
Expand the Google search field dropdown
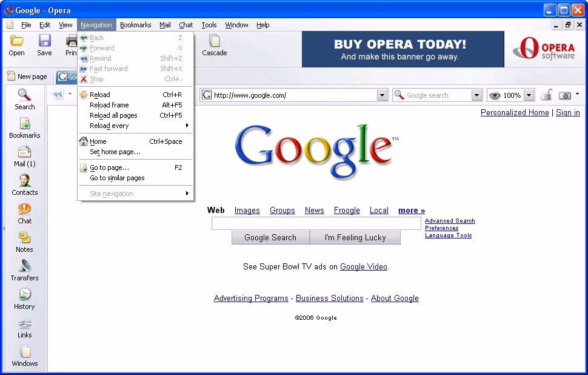pyautogui.click(x=476, y=95)
